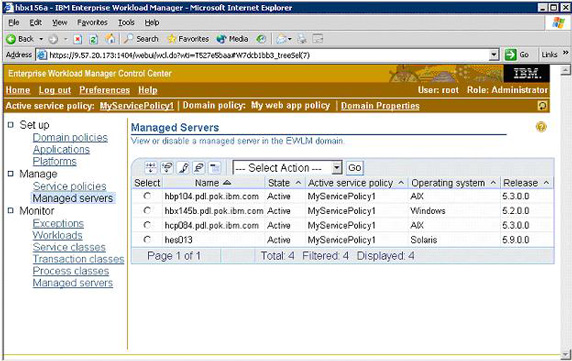Click Go button next to Select Action
Image resolution: width=572 pixels, height=361 pixels.
point(355,168)
